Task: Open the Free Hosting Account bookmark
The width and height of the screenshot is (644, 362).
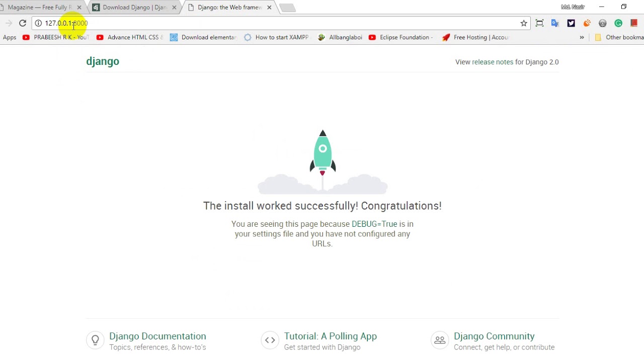Action: click(x=476, y=37)
